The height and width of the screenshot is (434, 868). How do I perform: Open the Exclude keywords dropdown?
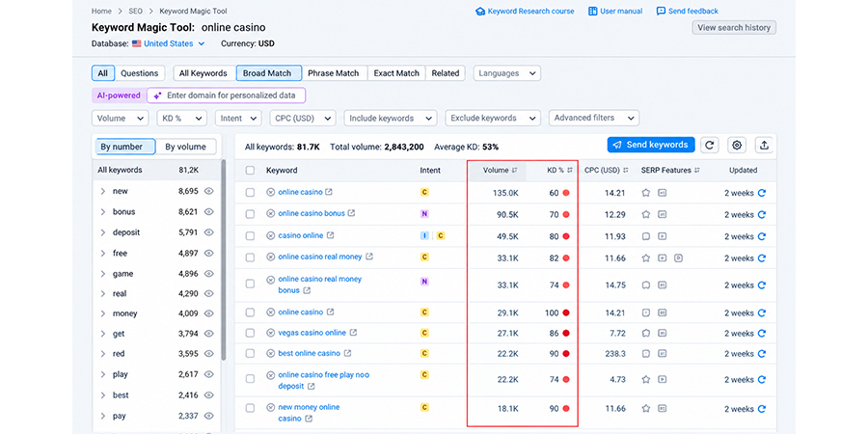pyautogui.click(x=493, y=118)
